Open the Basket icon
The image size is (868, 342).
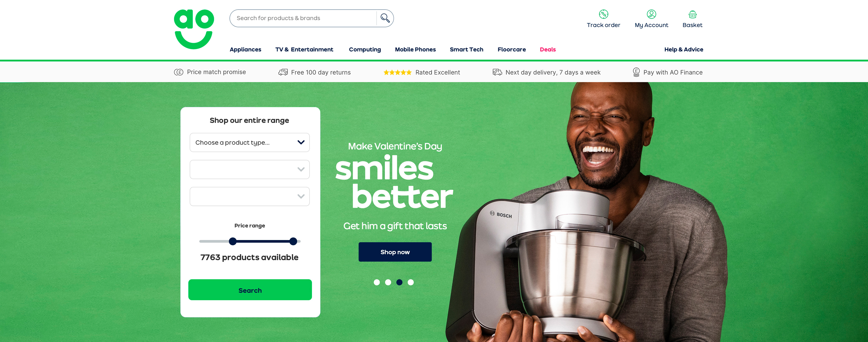pos(692,14)
